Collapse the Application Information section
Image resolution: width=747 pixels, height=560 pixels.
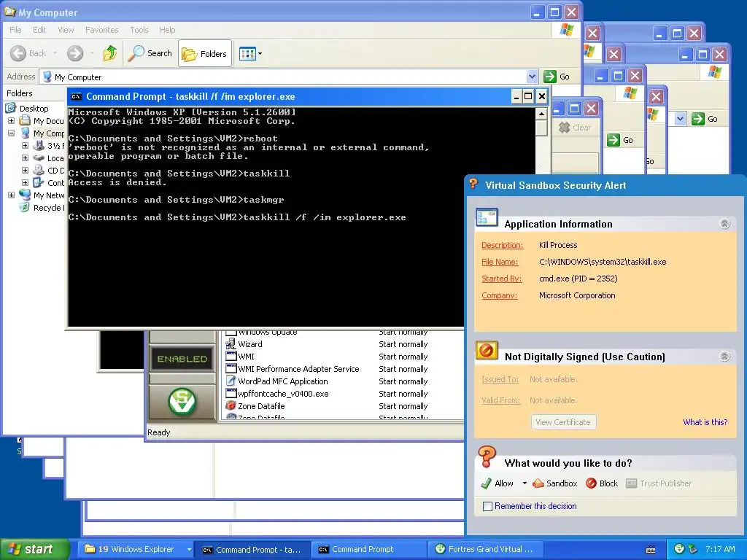(x=724, y=223)
